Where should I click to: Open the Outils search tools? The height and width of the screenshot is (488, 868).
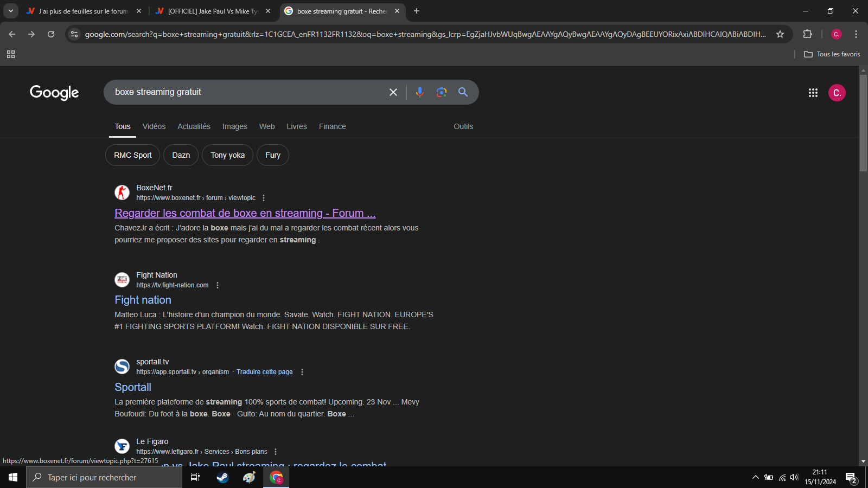coord(463,126)
